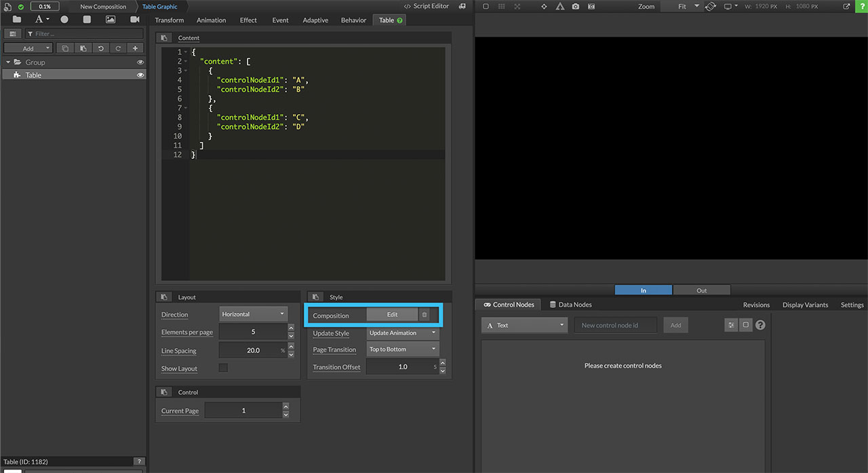The height and width of the screenshot is (473, 868).
Task: Open the Revisions tab
Action: (x=756, y=305)
